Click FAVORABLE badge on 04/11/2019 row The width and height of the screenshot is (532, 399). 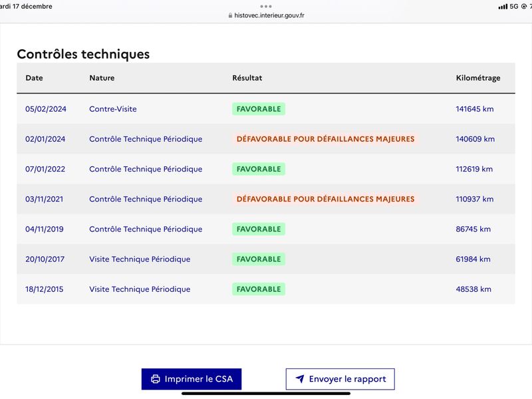click(x=259, y=229)
